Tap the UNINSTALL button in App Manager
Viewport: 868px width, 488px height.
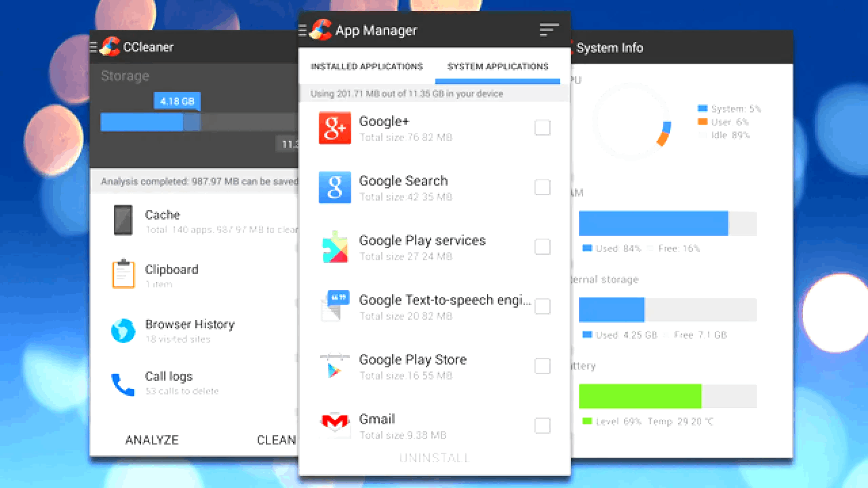[x=434, y=458]
